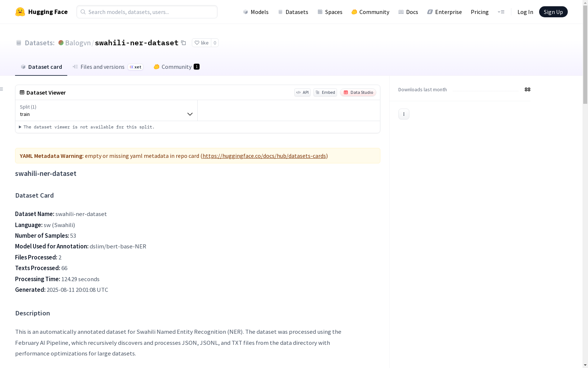This screenshot has height=368, width=588.
Task: Click the downloads count 88
Action: click(x=527, y=89)
